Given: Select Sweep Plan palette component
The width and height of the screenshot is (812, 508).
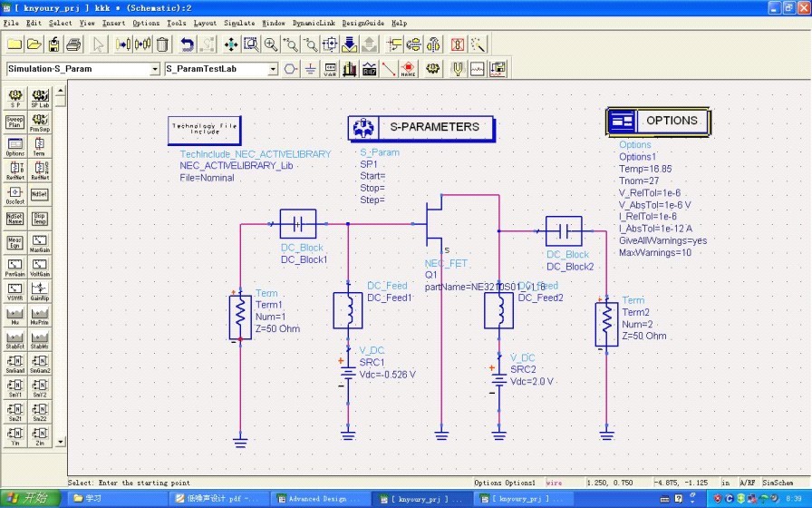Looking at the screenshot, I should 15,122.
